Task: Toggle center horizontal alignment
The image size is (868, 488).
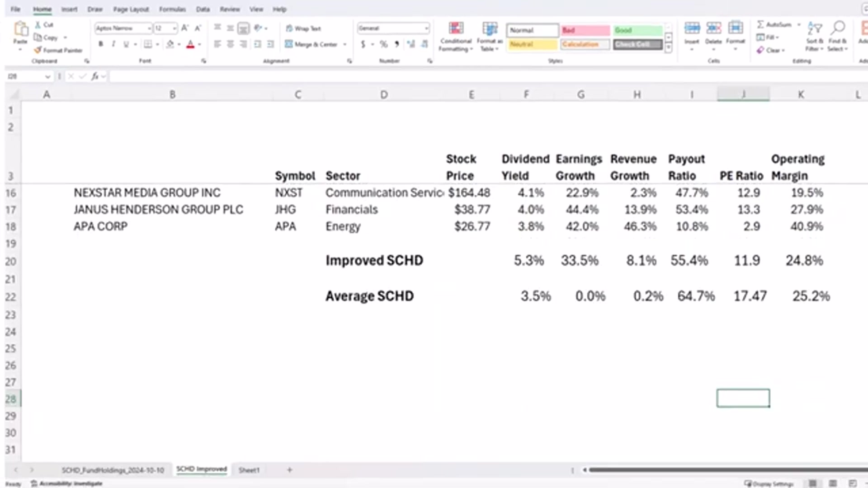Action: tap(230, 44)
